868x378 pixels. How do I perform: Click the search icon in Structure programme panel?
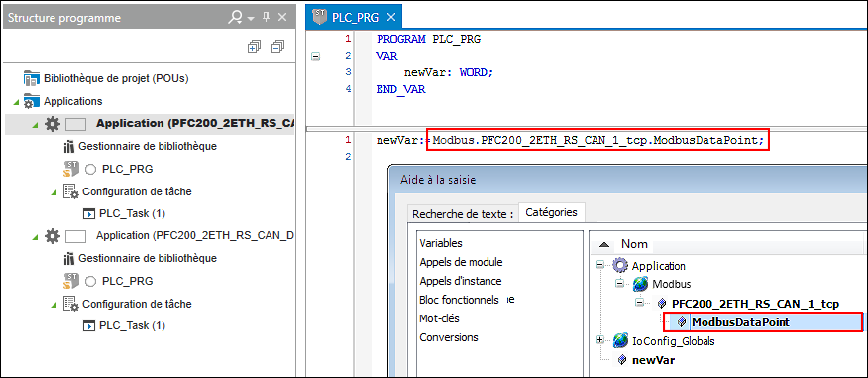click(235, 18)
